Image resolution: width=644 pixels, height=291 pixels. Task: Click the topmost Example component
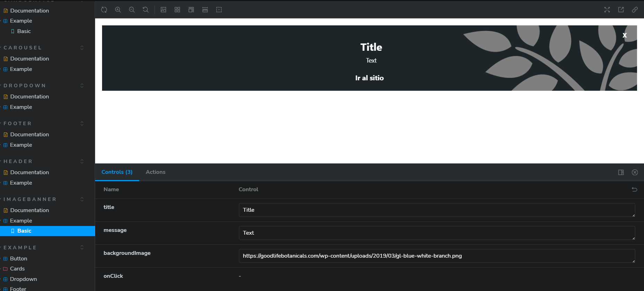(21, 21)
